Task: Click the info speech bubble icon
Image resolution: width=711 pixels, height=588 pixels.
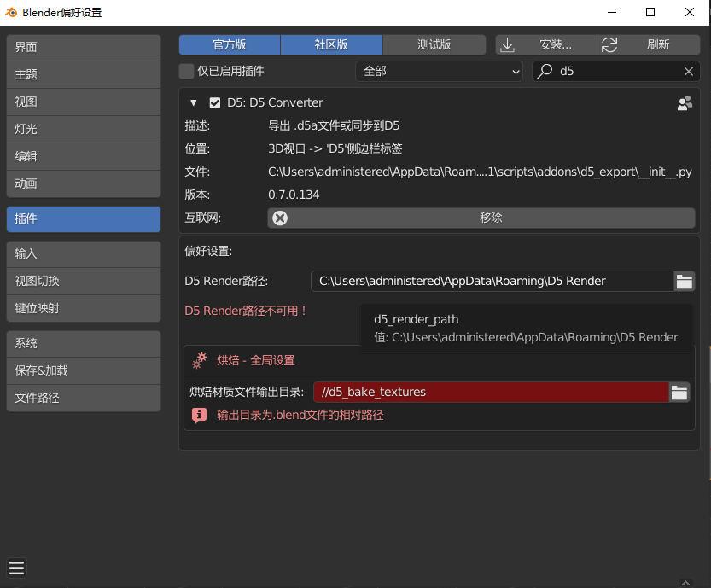Action: coord(199,416)
